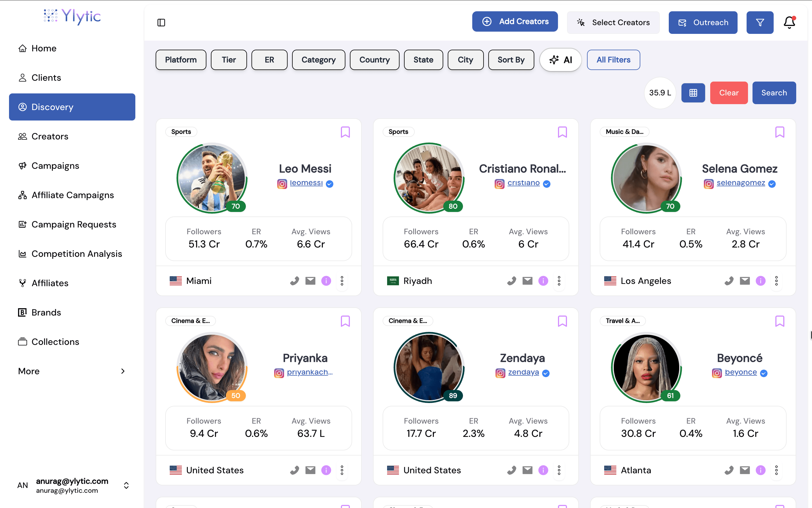Viewport: 812px width, 508px height.
Task: Expand the More sidebar menu
Action: (72, 371)
